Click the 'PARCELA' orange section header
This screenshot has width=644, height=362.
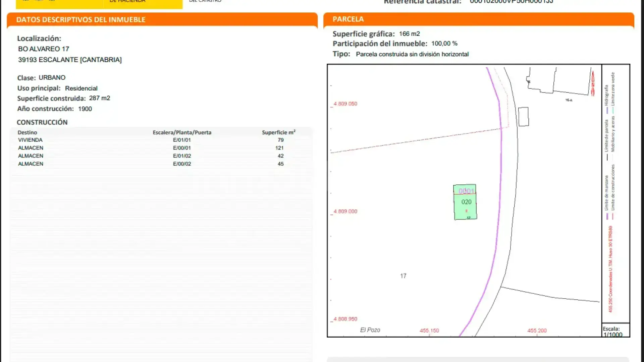(x=348, y=19)
